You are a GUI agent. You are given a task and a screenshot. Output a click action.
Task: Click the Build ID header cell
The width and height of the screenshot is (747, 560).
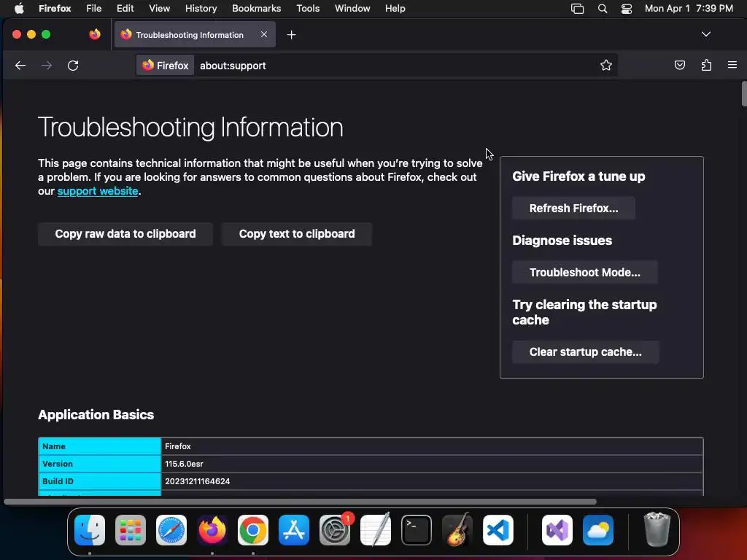[99, 481]
